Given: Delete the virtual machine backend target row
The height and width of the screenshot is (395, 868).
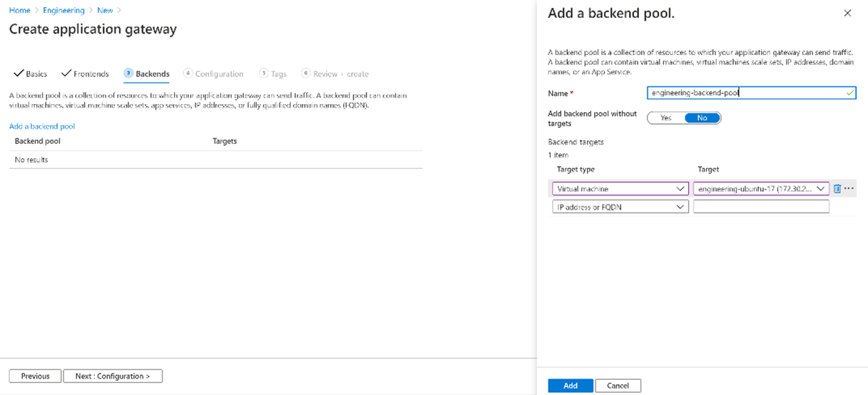Looking at the screenshot, I should point(837,189).
